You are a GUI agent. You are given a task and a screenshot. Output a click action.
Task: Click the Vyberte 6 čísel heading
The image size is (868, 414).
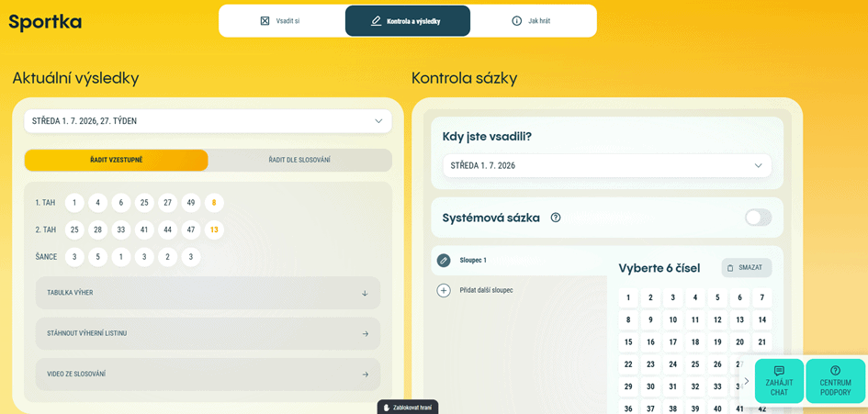(x=659, y=268)
